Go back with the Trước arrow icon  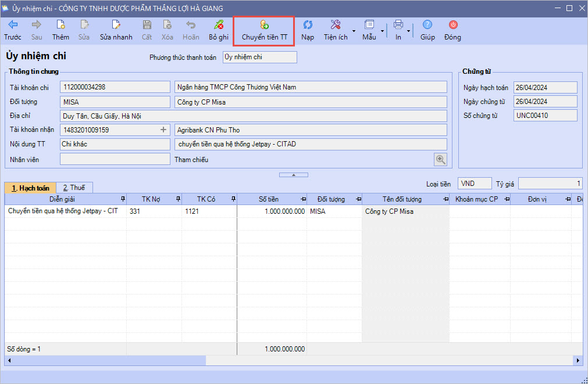tap(13, 25)
